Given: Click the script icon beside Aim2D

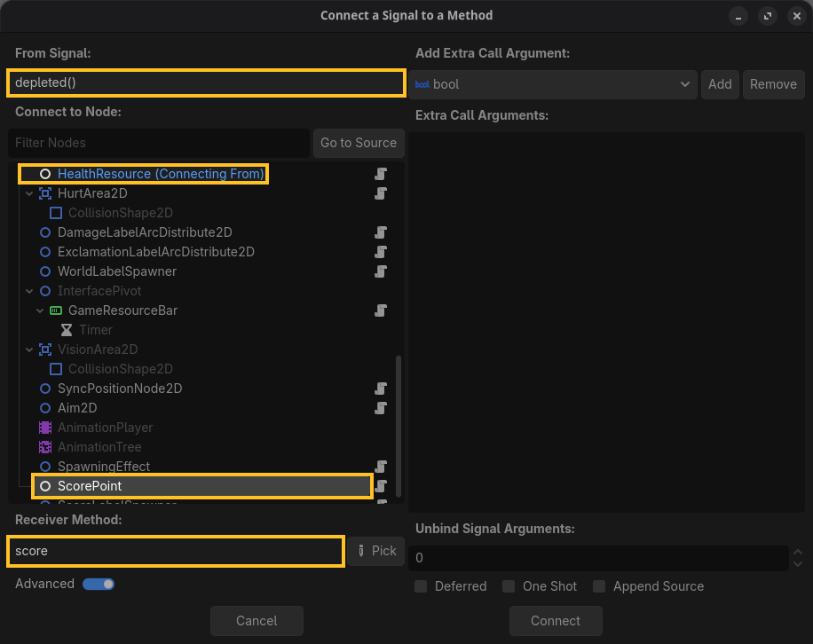Looking at the screenshot, I should 381,408.
